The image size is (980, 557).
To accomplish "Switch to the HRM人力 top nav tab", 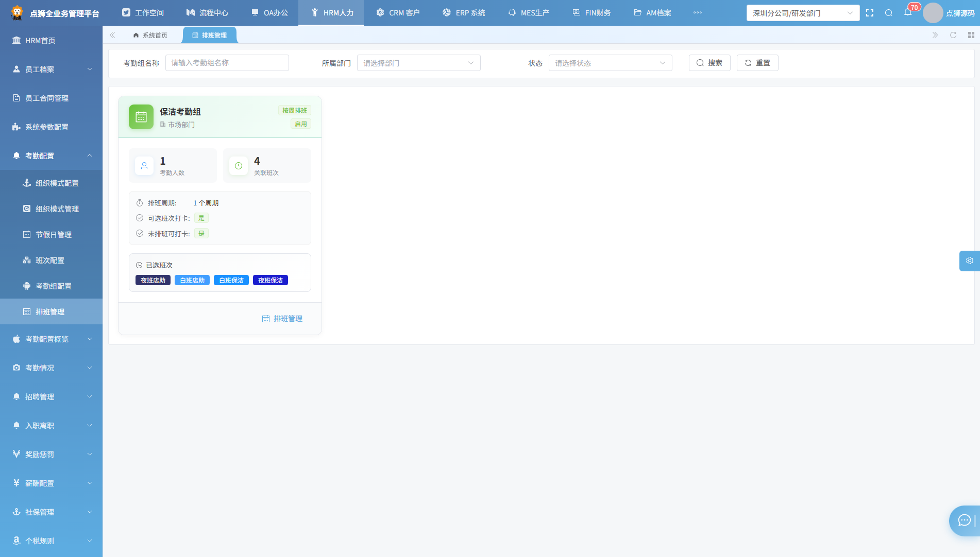I will [331, 13].
